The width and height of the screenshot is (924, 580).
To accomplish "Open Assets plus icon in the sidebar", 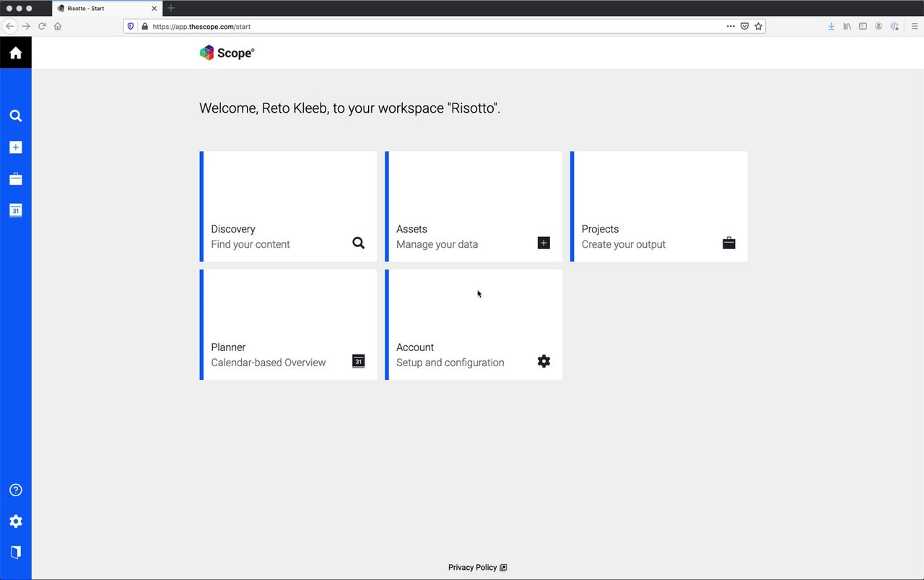I will coord(15,147).
